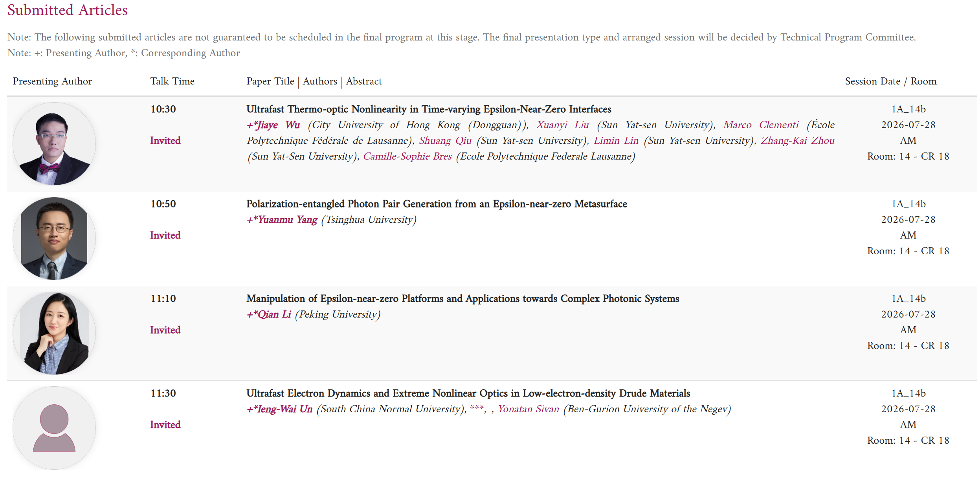
Task: Open author link Zhang-Kai Zhou
Action: tap(797, 141)
